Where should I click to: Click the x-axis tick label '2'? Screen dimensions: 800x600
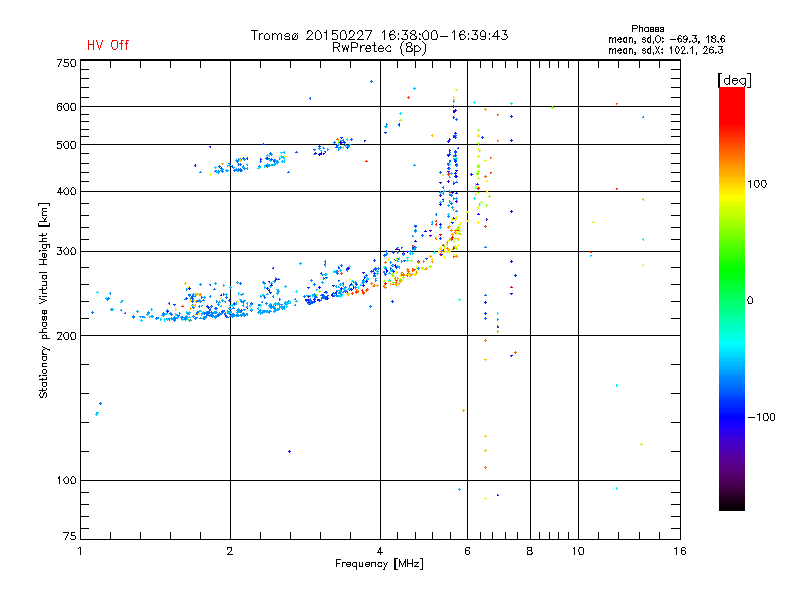point(230,551)
